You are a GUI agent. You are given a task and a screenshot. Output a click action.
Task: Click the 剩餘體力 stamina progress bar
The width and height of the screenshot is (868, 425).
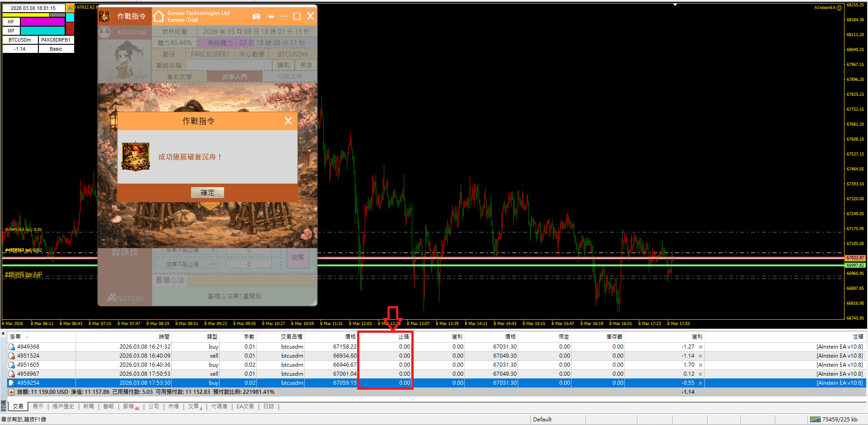[x=256, y=43]
